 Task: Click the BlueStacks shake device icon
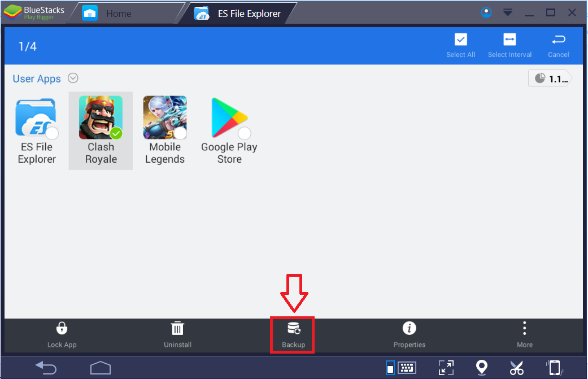pyautogui.click(x=554, y=368)
